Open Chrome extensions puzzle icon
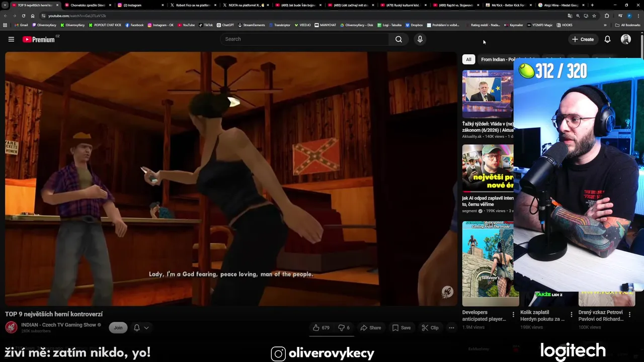Viewport: 644px width, 362px height. 607,16
